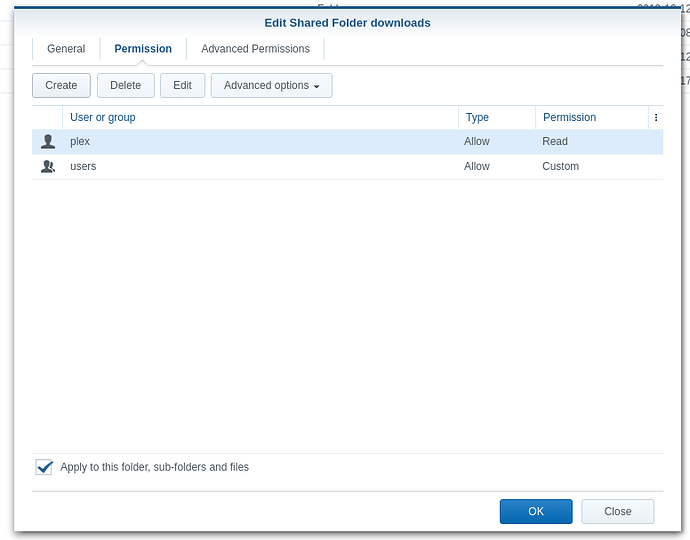Click the Delete button
The width and height of the screenshot is (690, 540).
(x=125, y=86)
